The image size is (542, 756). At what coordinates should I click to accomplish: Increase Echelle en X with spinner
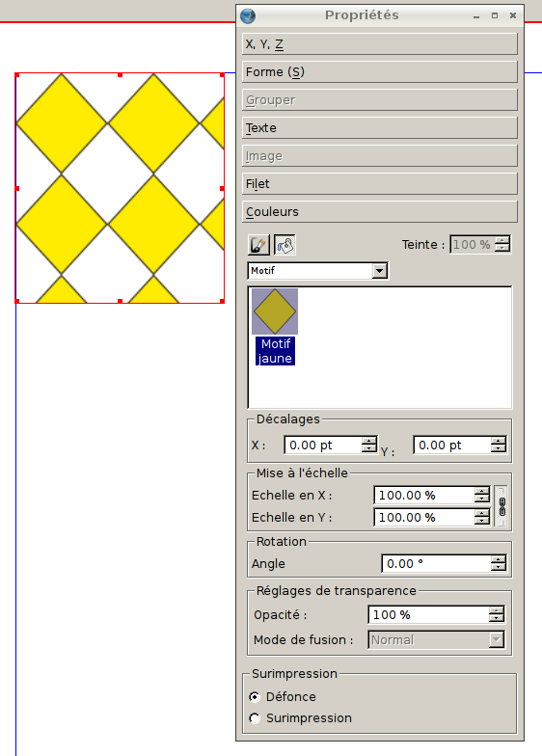482,491
